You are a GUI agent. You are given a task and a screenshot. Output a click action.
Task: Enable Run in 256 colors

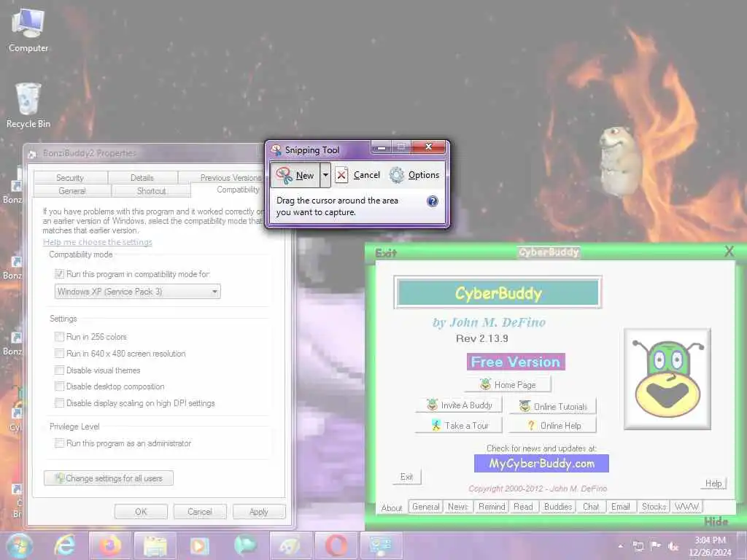coord(59,337)
